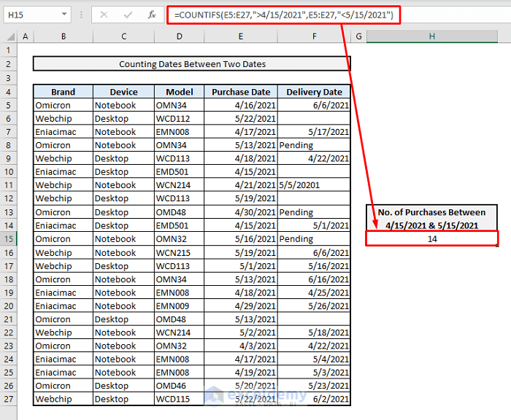This screenshot has width=511, height=420.
Task: Select 'Eniacimac' brand cell in row 7
Action: (64, 132)
